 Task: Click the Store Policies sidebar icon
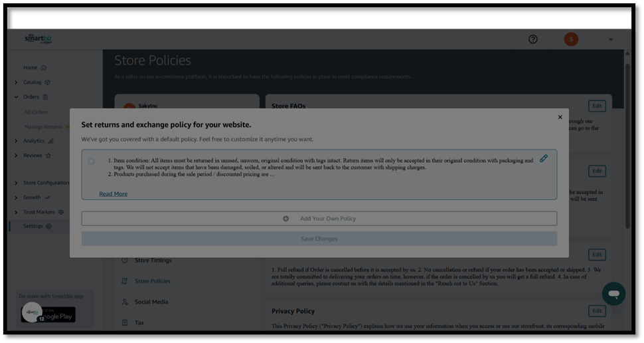click(x=125, y=281)
